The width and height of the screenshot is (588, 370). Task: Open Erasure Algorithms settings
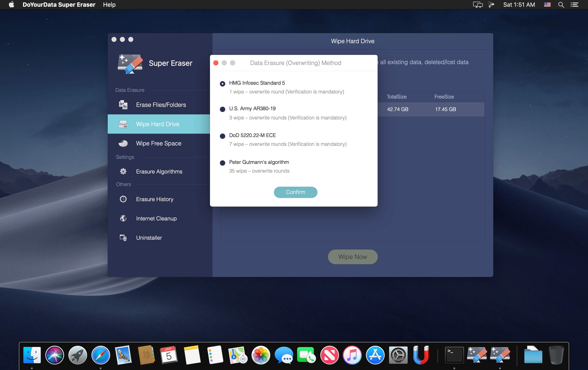pyautogui.click(x=159, y=171)
